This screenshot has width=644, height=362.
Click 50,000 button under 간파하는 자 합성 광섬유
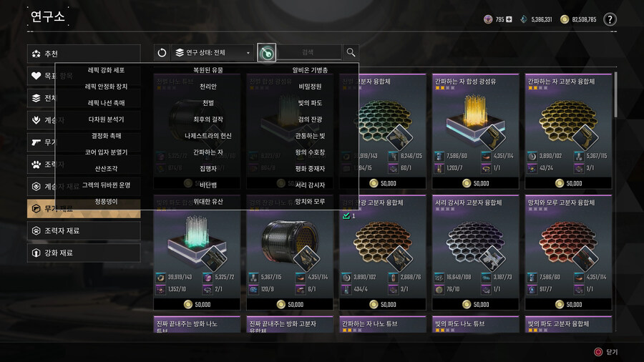[x=476, y=183]
